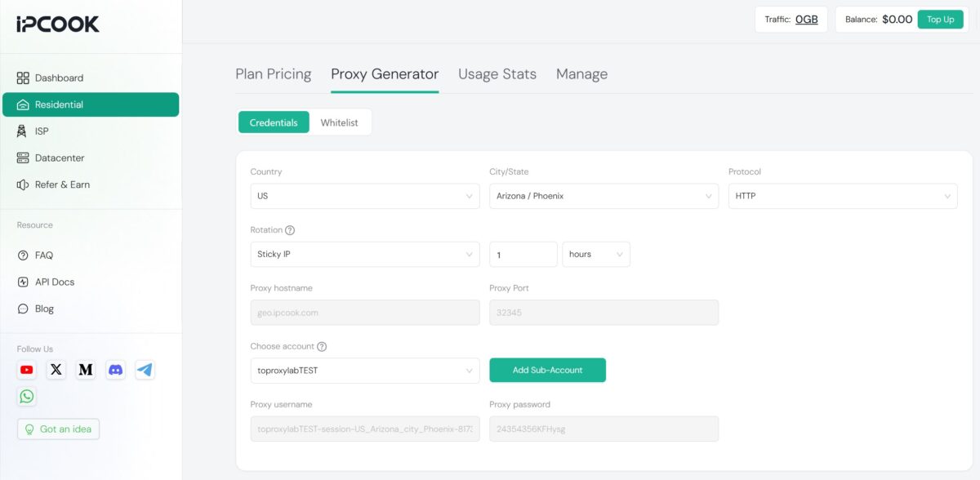Viewport: 980px width, 480px height.
Task: Click the Follow Us heading
Action: [35, 349]
